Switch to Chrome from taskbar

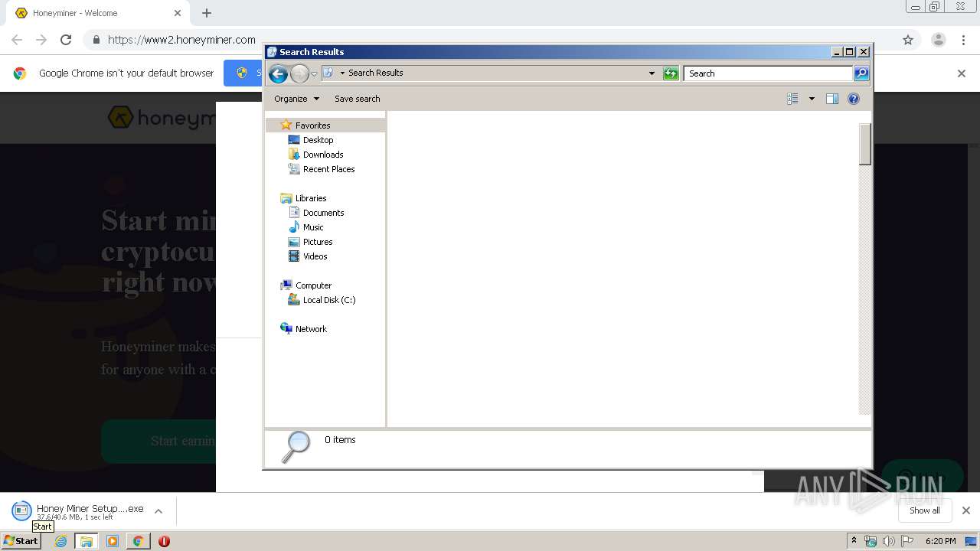tap(138, 541)
